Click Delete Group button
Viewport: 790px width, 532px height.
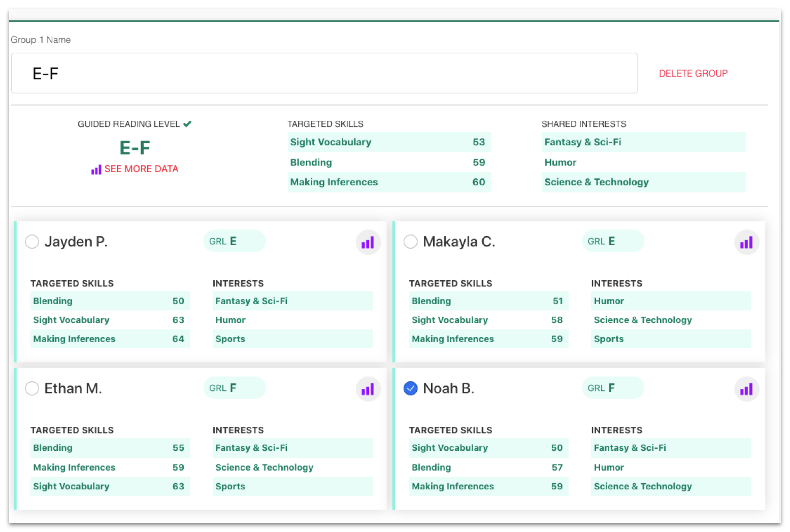coord(693,74)
